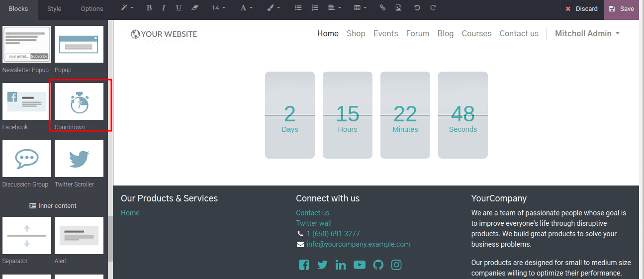Screen dimensions: 644x279
Task: Switch to the Blocks tab
Action: (x=18, y=8)
